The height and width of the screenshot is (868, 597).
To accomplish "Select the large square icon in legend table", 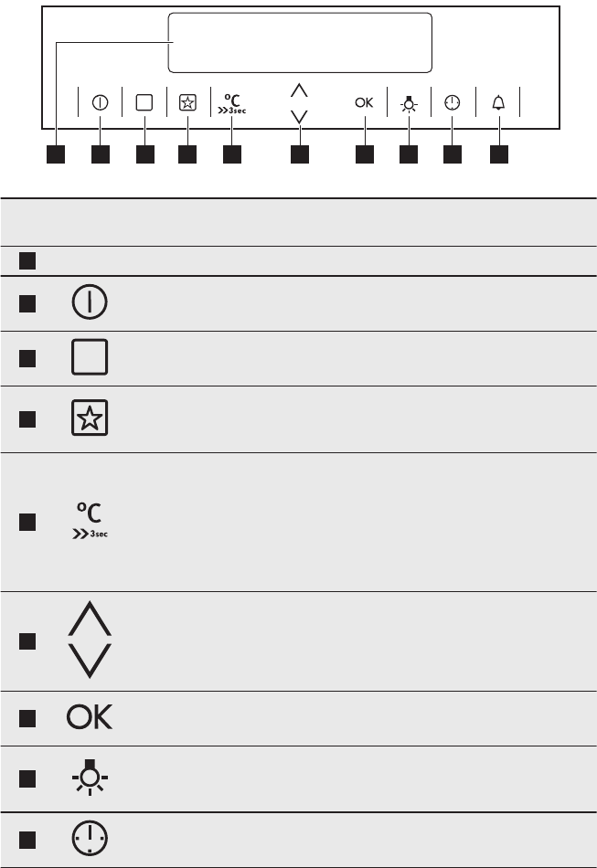I will [x=90, y=357].
